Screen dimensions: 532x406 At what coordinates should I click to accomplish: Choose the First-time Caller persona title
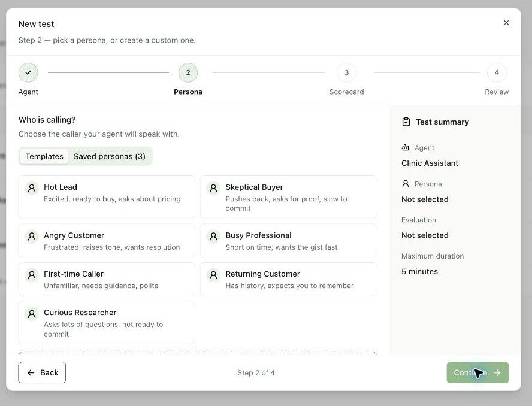[x=74, y=274]
